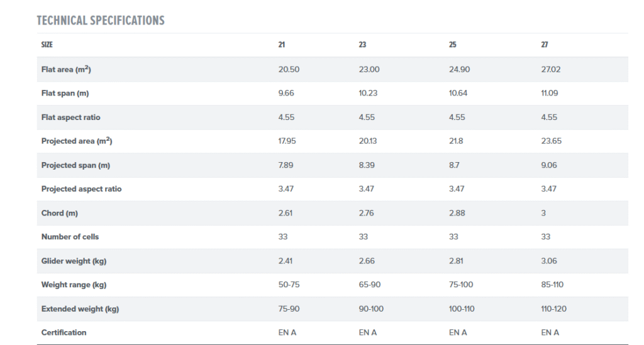644x345 pixels.
Task: Select the 3.06 glider weight value
Action: (x=549, y=261)
